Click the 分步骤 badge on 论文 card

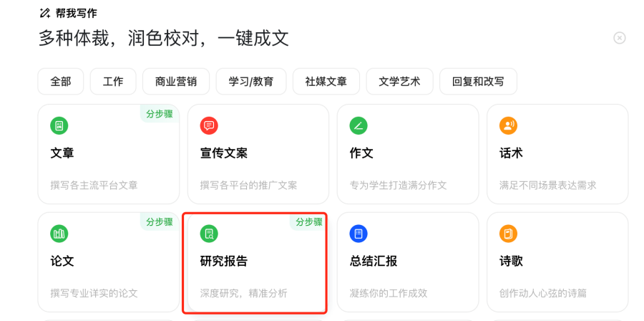point(159,222)
